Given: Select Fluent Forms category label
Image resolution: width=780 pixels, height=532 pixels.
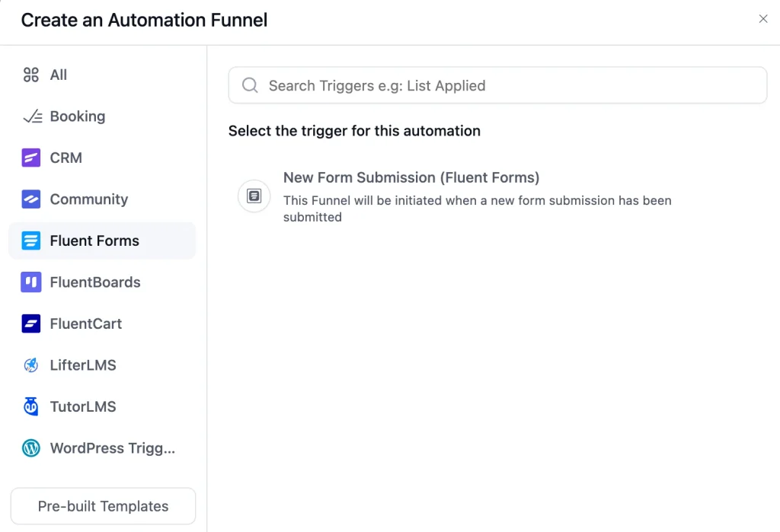Looking at the screenshot, I should pos(94,241).
